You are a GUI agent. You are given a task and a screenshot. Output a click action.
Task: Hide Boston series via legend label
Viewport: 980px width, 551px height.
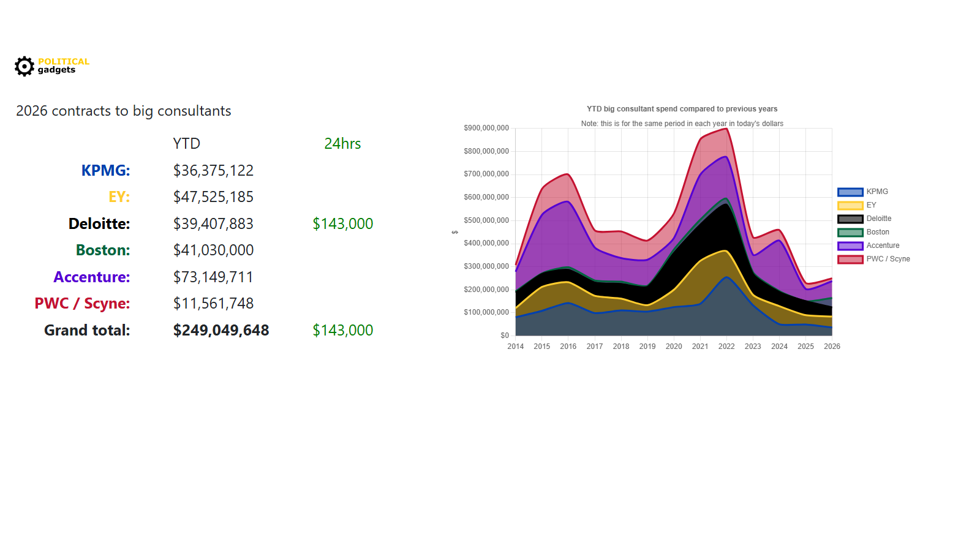(878, 232)
